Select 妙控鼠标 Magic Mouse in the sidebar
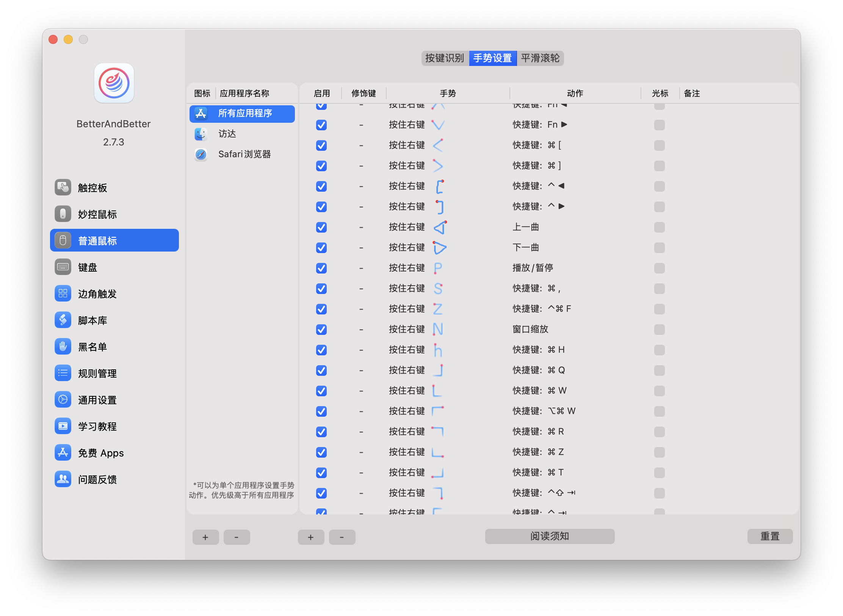The image size is (843, 616). 97,214
